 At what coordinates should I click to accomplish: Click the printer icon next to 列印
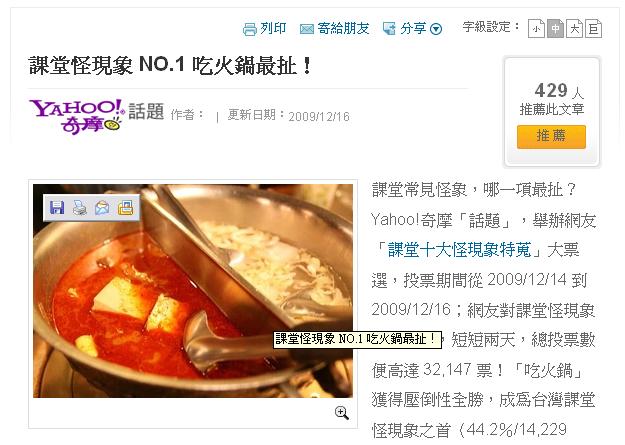click(250, 30)
